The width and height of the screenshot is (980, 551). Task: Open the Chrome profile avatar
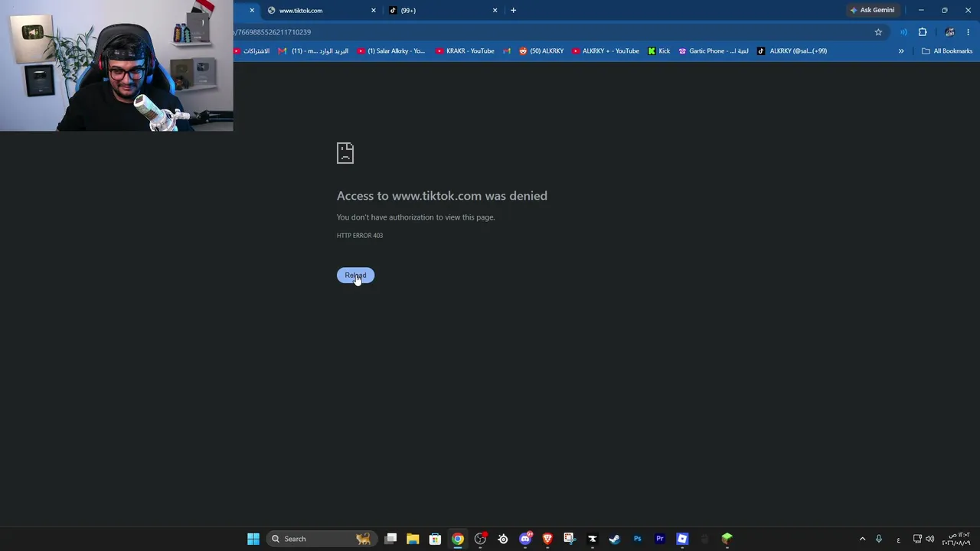[949, 32]
